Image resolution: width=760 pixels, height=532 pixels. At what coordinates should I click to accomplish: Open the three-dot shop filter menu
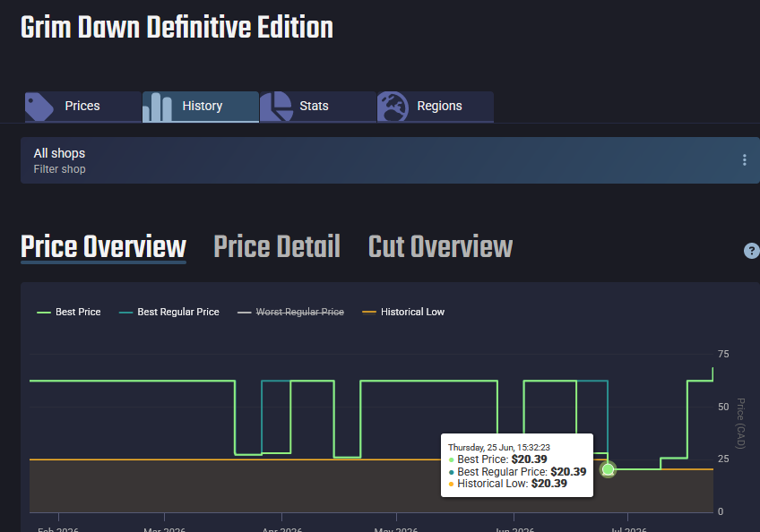[x=744, y=160]
